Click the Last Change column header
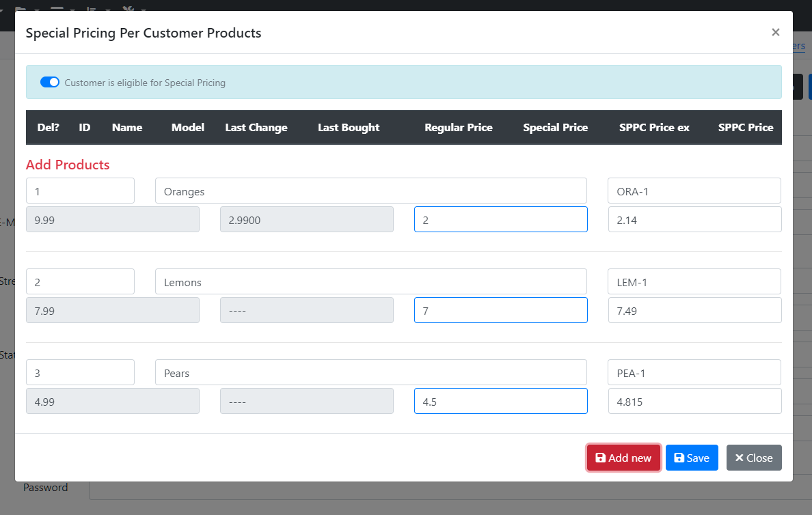The image size is (812, 515). coord(256,127)
